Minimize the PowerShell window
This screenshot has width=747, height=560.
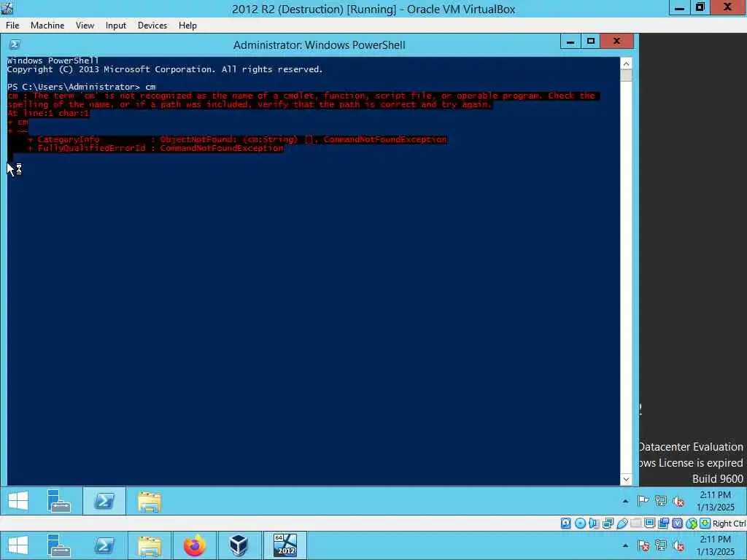570,42
